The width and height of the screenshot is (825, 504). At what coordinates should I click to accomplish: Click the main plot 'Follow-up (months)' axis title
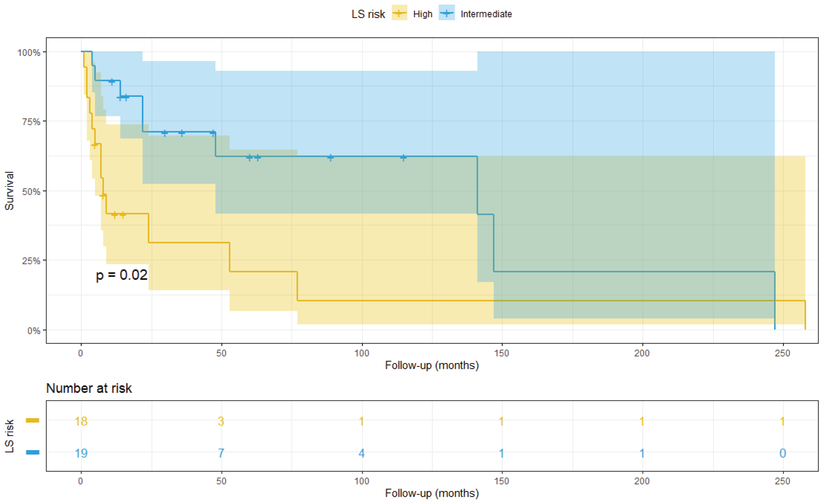pos(432,365)
